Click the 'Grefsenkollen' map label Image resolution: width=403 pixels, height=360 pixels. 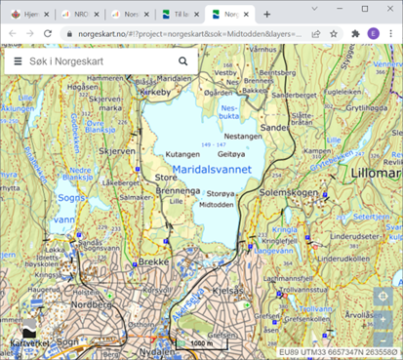coord(307,319)
